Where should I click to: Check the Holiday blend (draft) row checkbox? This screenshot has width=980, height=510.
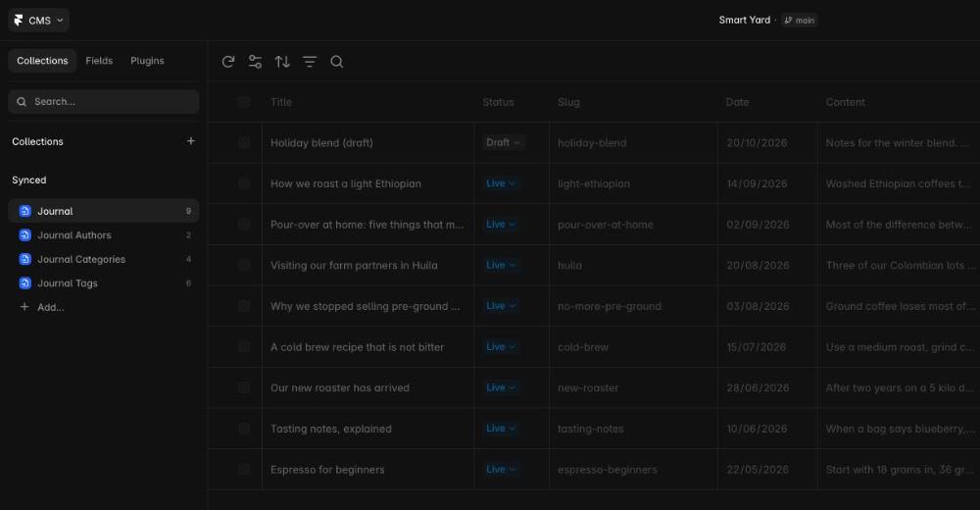point(244,142)
